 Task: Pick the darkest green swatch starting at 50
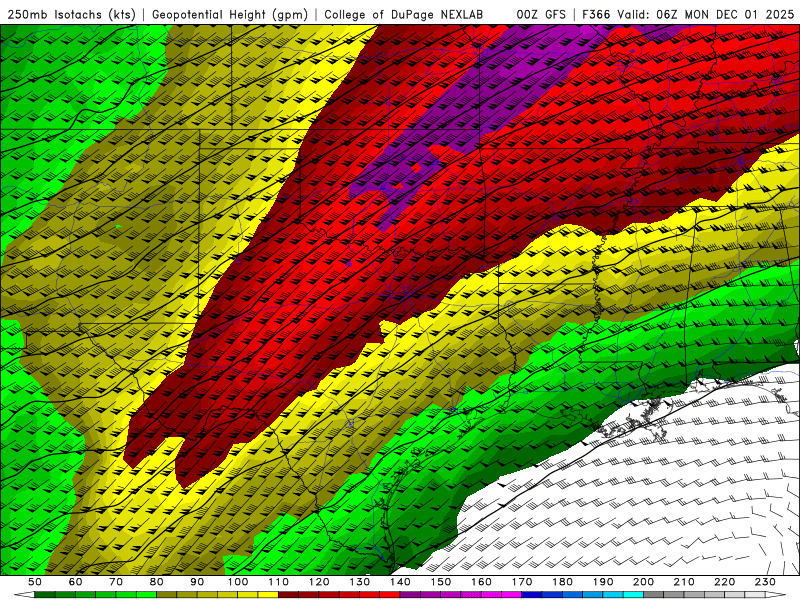[x=45, y=594]
